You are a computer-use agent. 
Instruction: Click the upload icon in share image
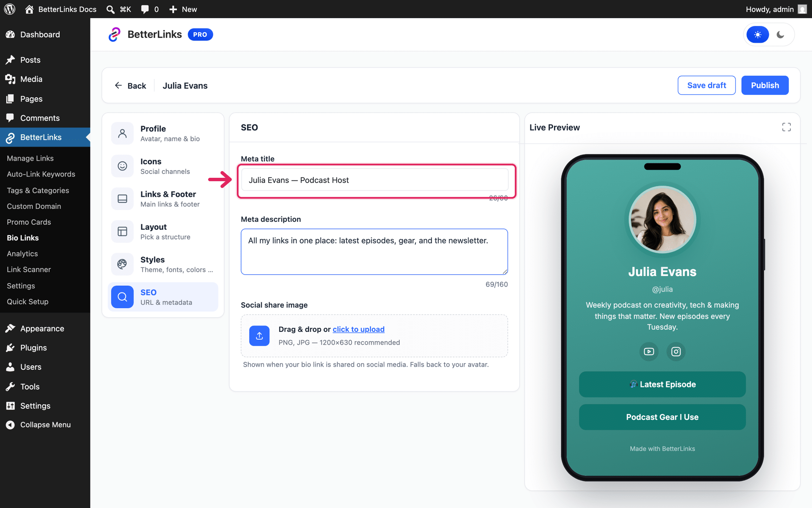click(x=259, y=336)
